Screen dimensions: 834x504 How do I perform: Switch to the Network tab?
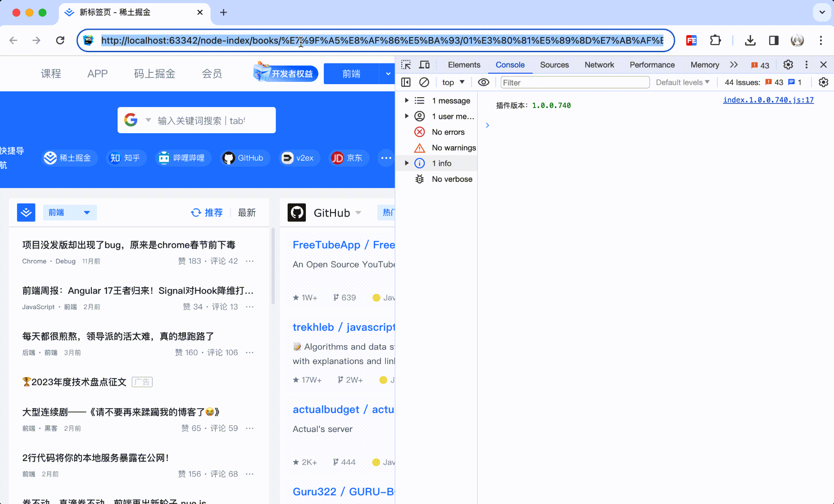[599, 65]
